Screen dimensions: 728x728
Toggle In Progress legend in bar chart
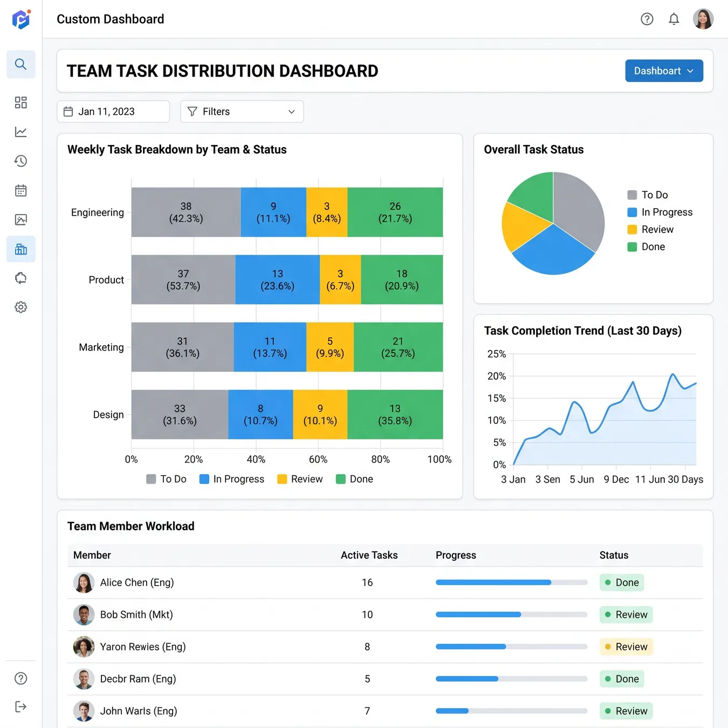coord(232,479)
